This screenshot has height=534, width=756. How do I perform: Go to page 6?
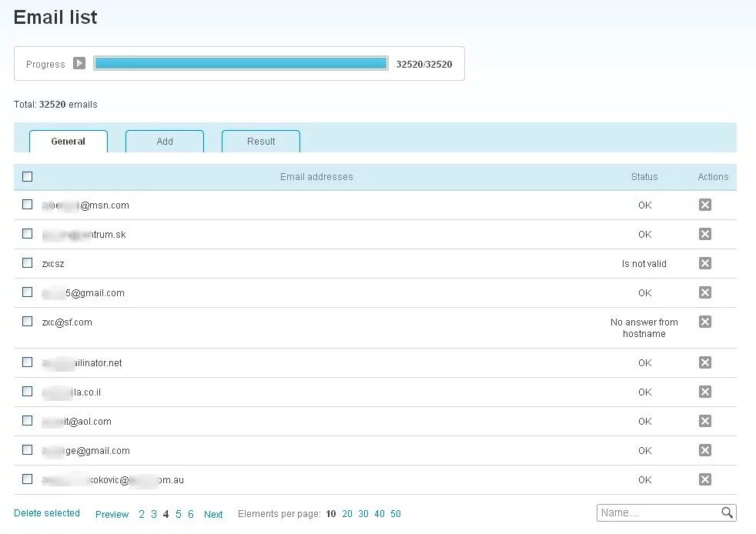coord(191,514)
